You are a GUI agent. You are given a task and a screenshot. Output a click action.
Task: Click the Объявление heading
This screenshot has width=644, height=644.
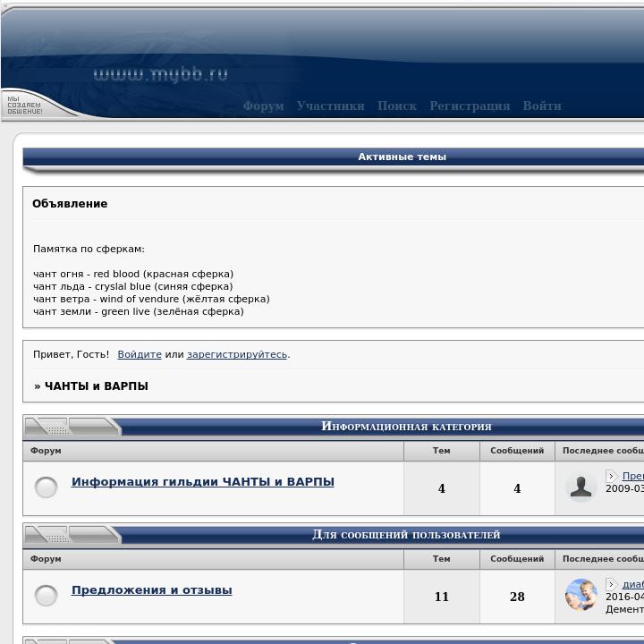(70, 204)
